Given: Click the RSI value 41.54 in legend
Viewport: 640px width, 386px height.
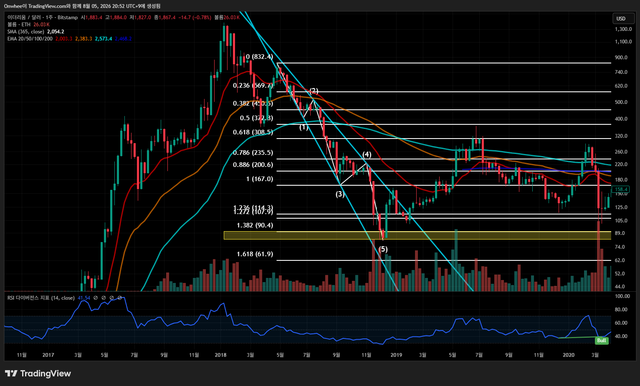Looking at the screenshot, I should point(84,298).
